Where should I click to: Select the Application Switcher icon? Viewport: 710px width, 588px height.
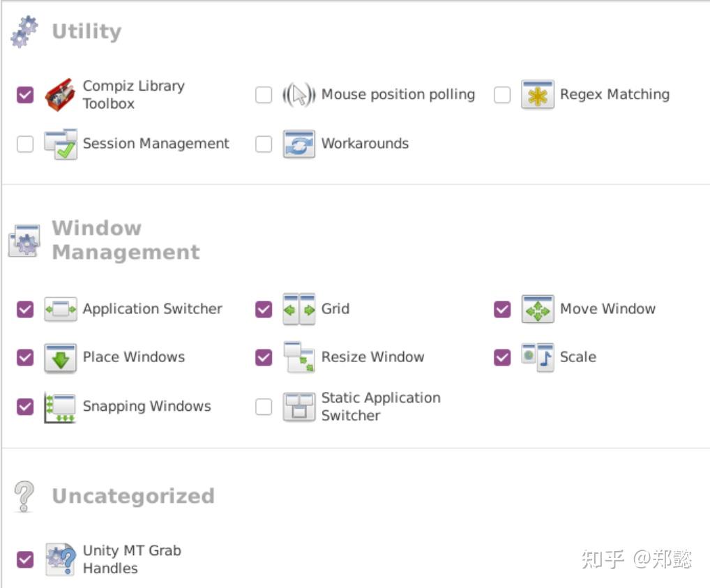[60, 309]
